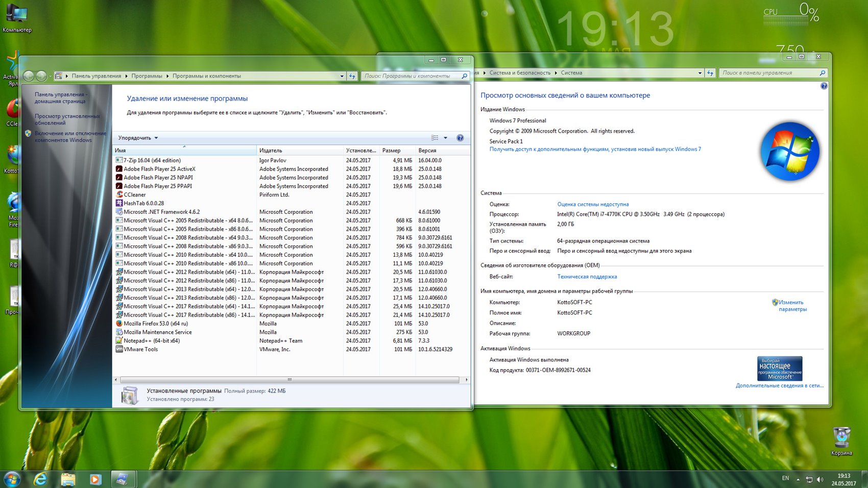Click Система breadcrumb in System window
The height and width of the screenshot is (488, 868).
pyautogui.click(x=571, y=73)
